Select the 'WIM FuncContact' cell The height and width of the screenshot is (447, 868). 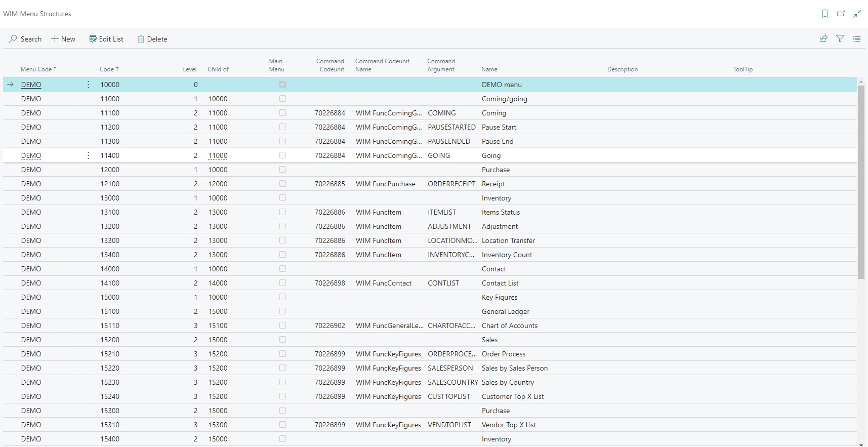(x=384, y=283)
